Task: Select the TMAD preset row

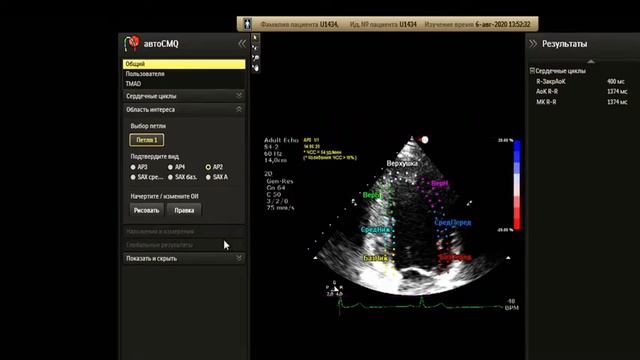Action: (184, 84)
